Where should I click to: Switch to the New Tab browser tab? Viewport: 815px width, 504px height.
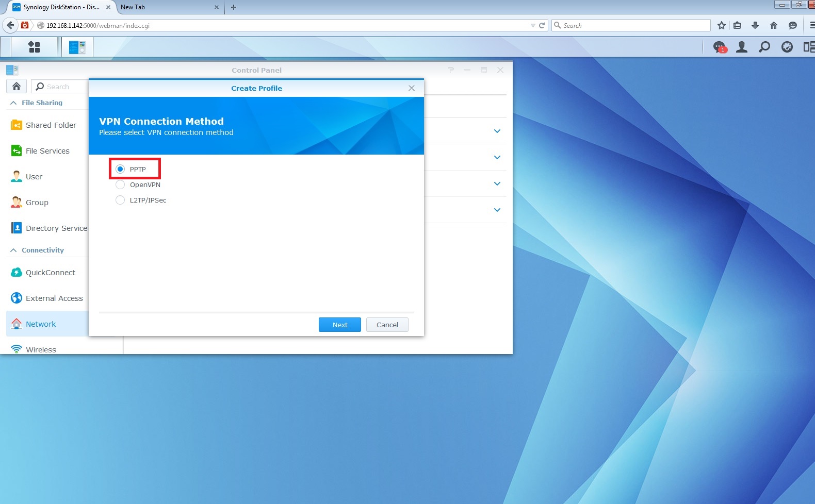(169, 7)
